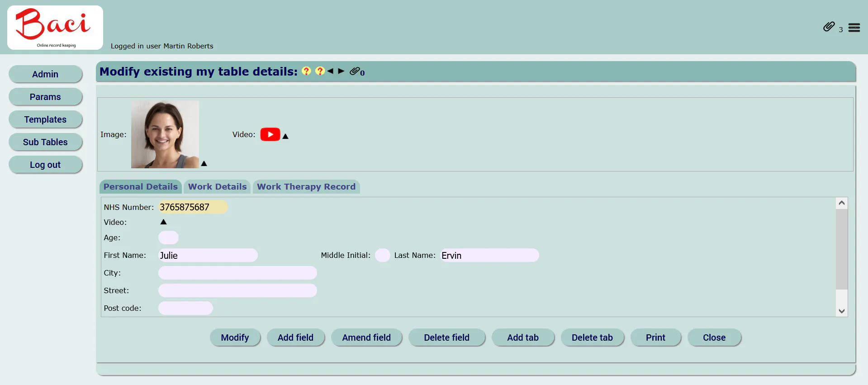This screenshot has width=868, height=385.
Task: Click the Delete field button
Action: point(447,337)
